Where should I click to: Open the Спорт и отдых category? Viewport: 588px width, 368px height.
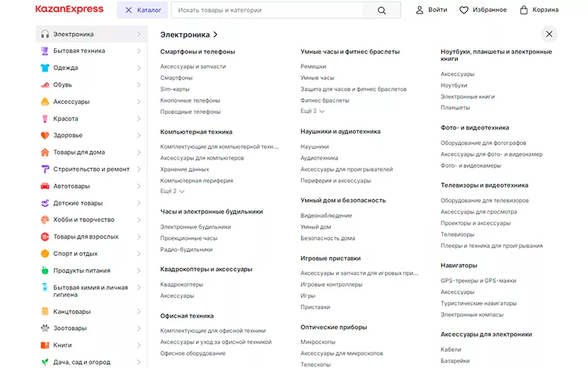click(x=75, y=253)
